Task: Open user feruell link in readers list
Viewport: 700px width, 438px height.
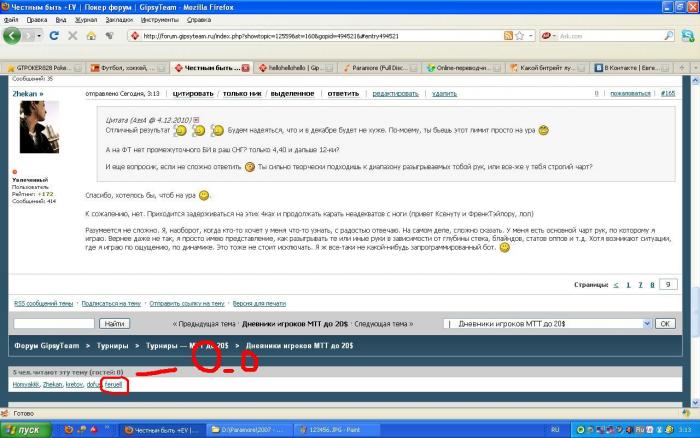Action: [x=113, y=384]
